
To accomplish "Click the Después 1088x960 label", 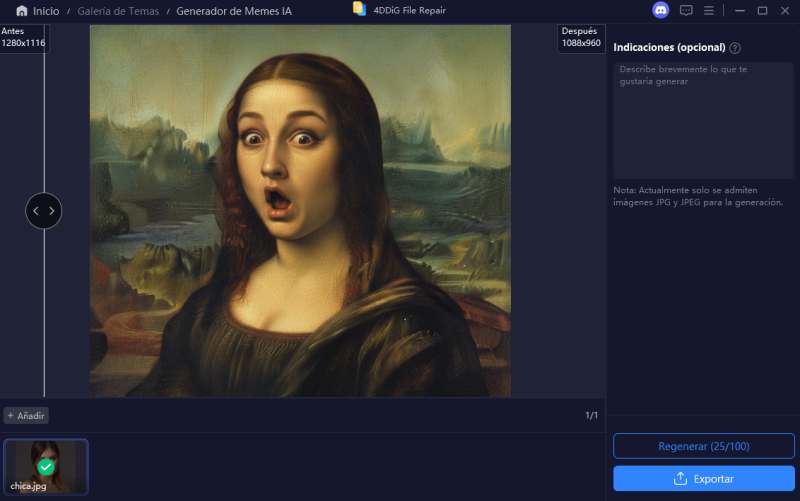I will coord(581,37).
